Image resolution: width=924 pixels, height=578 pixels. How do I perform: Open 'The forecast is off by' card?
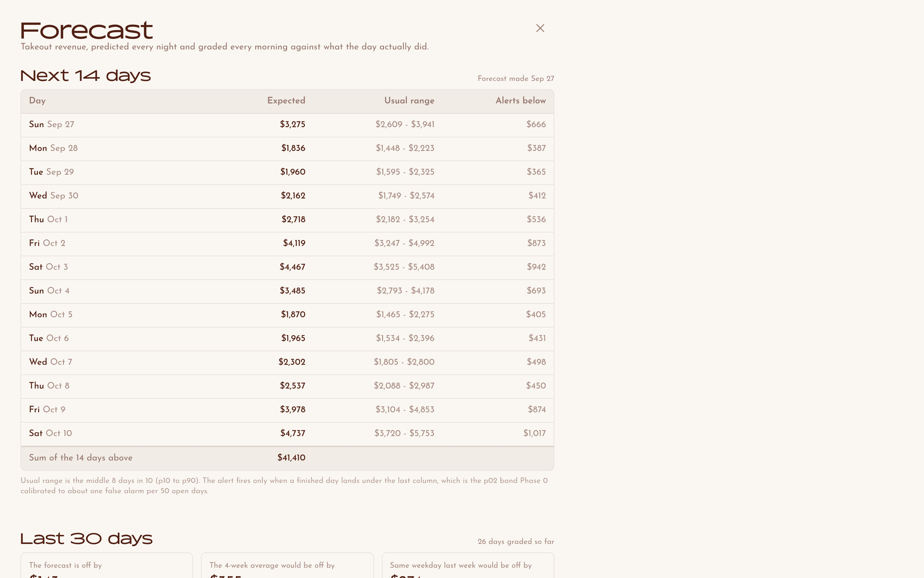point(107,565)
